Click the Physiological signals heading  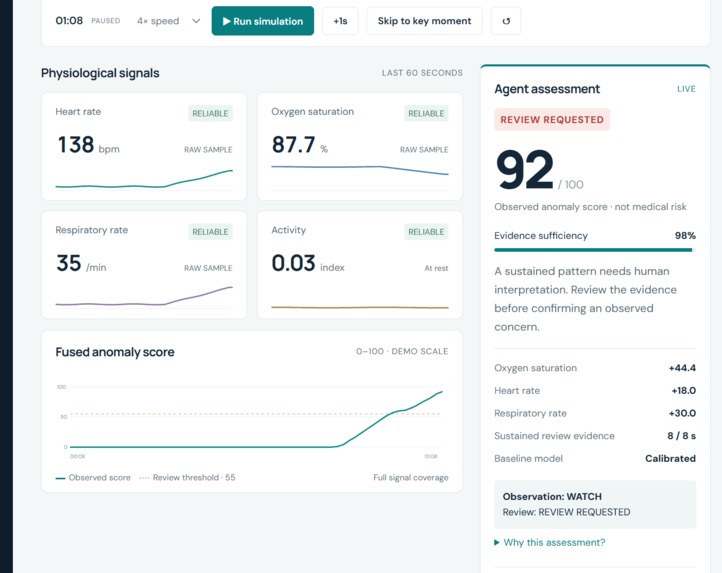100,73
